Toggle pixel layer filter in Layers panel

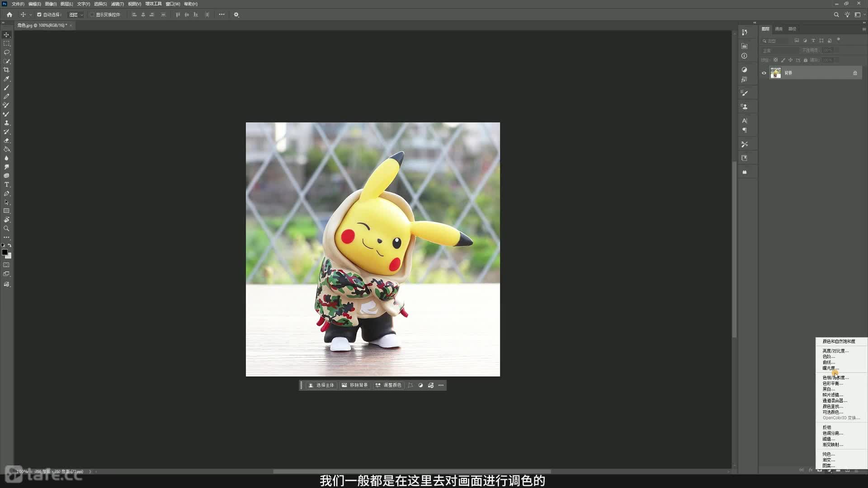click(797, 41)
